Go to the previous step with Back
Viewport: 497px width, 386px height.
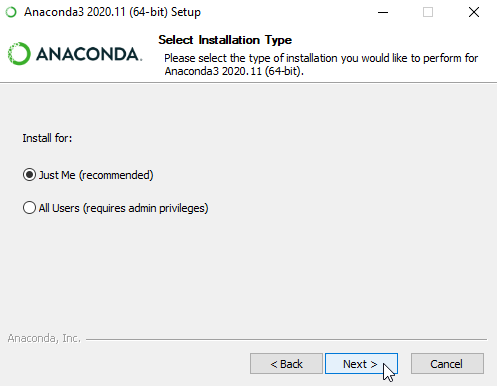coord(286,364)
